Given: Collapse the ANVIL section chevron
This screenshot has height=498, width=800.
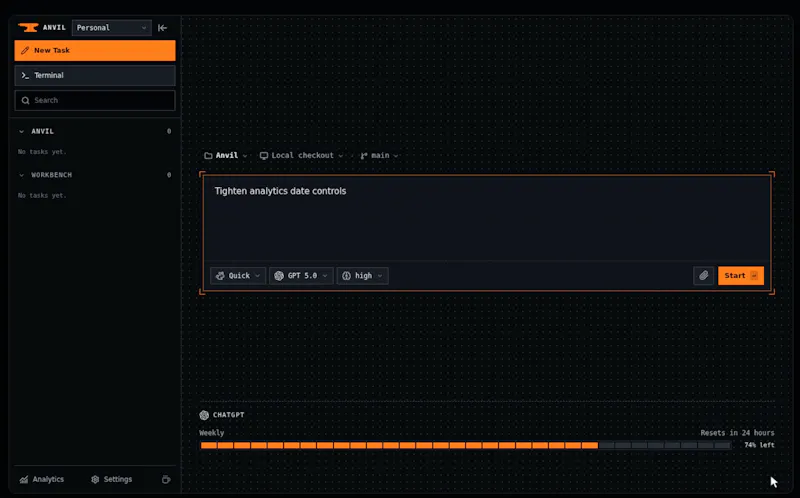Looking at the screenshot, I should click(x=21, y=132).
